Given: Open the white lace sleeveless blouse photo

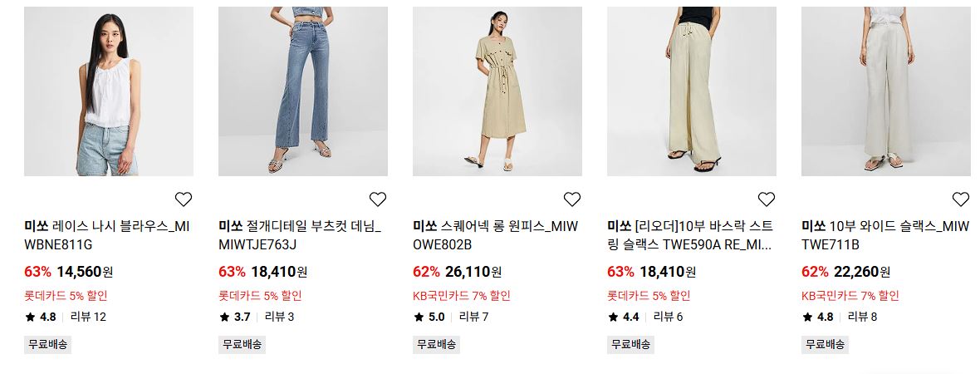Looking at the screenshot, I should pos(109,91).
